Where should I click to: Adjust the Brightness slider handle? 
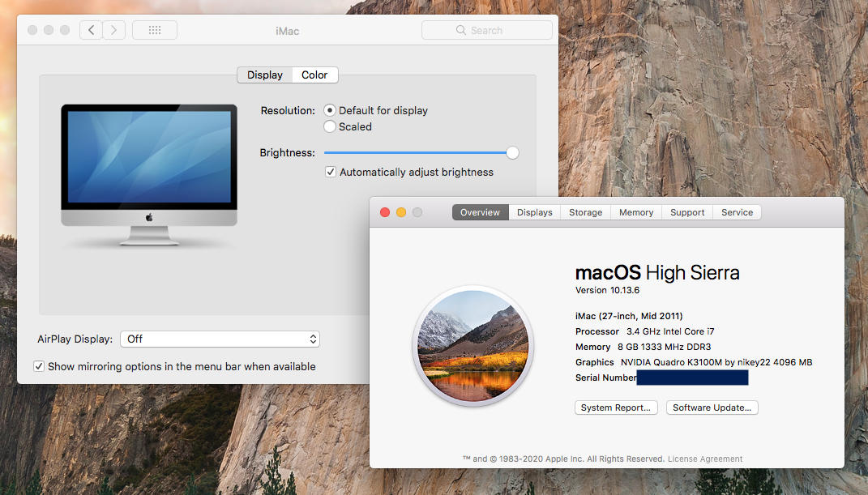click(512, 152)
